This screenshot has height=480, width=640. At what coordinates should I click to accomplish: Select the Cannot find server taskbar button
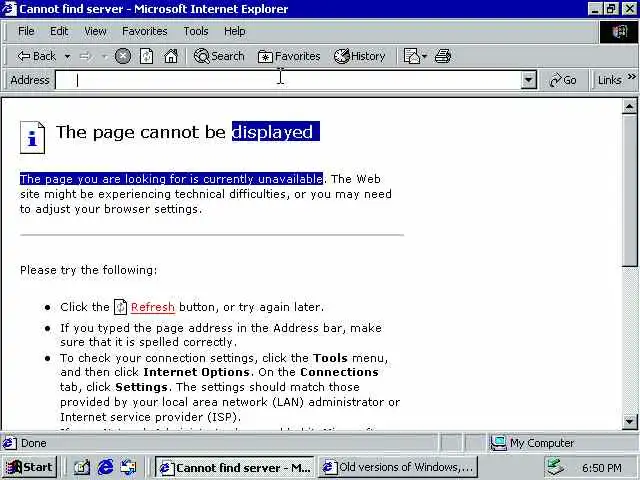pyautogui.click(x=234, y=467)
